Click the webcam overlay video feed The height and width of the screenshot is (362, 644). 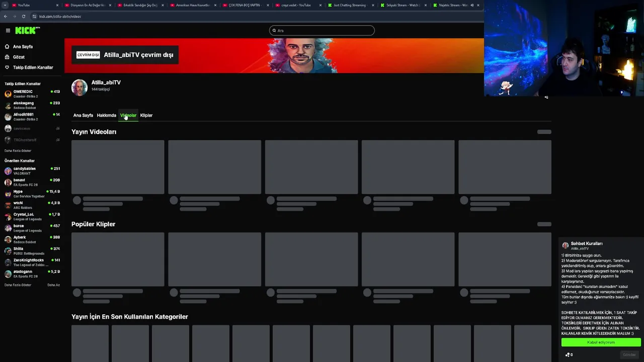point(564,48)
